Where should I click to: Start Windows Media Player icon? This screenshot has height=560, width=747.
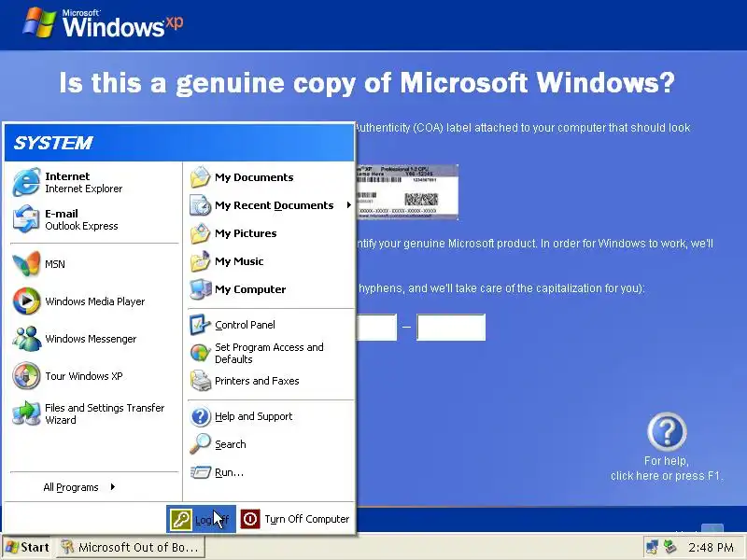pyautogui.click(x=26, y=301)
